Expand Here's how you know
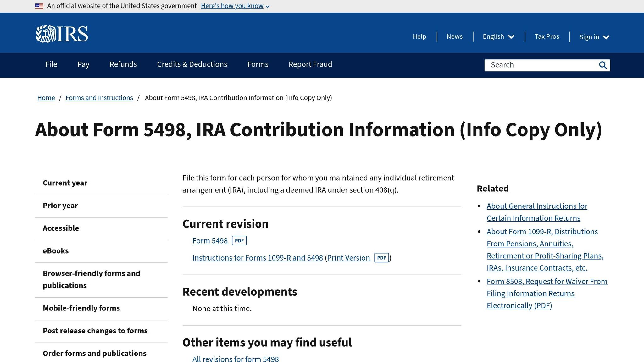 pyautogui.click(x=232, y=6)
